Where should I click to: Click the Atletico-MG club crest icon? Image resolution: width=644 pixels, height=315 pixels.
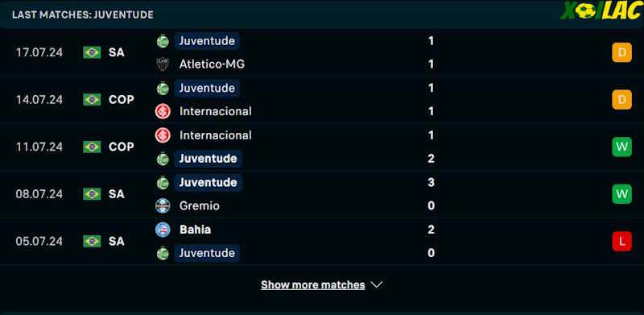tap(163, 64)
